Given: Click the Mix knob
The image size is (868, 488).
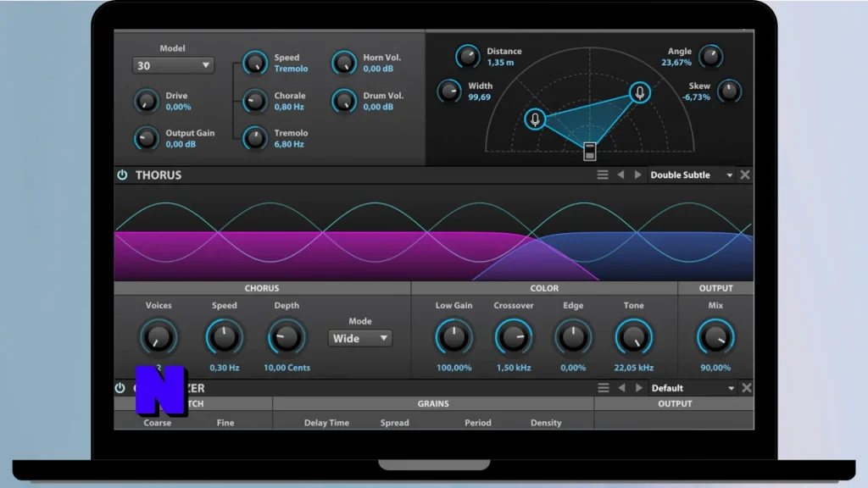Looking at the screenshot, I should point(715,337).
